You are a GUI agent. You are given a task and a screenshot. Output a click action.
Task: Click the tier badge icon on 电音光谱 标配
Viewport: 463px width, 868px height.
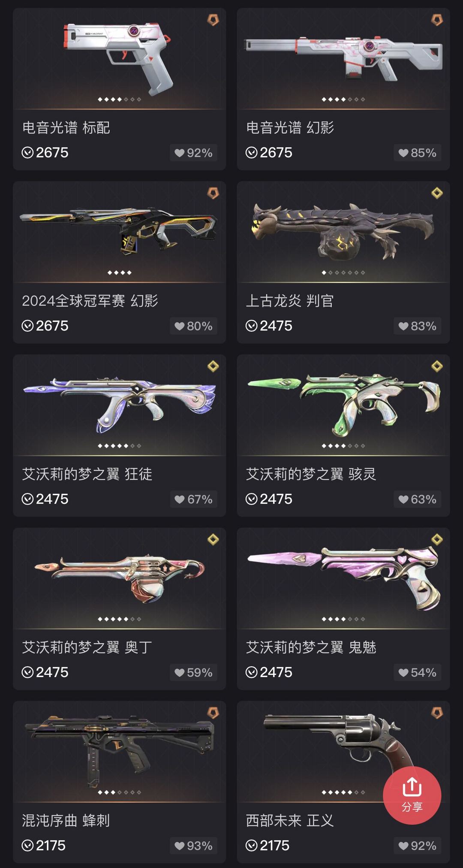(x=213, y=20)
